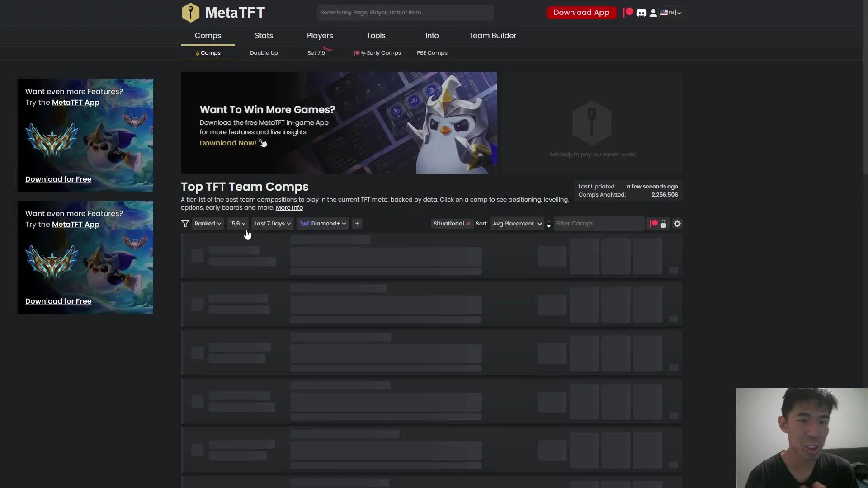Expand the Ranked queue dropdown
This screenshot has width=868, height=488.
pos(208,224)
